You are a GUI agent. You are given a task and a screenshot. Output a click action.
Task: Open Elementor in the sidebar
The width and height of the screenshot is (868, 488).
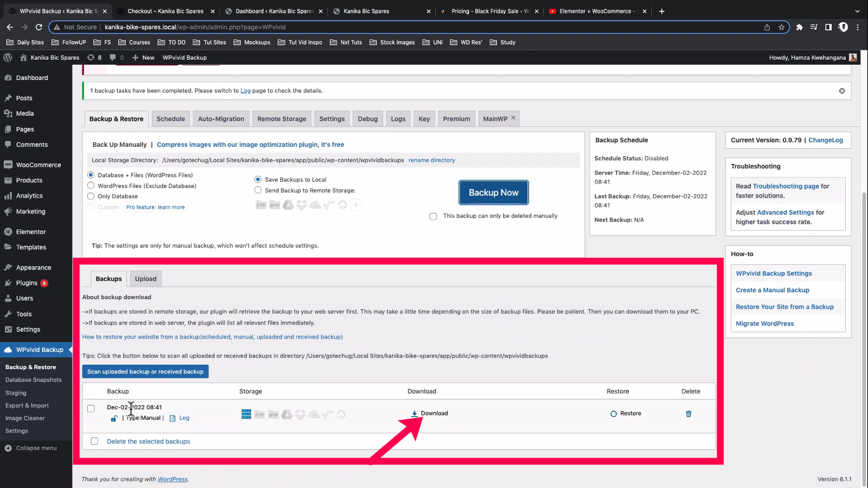pos(31,232)
